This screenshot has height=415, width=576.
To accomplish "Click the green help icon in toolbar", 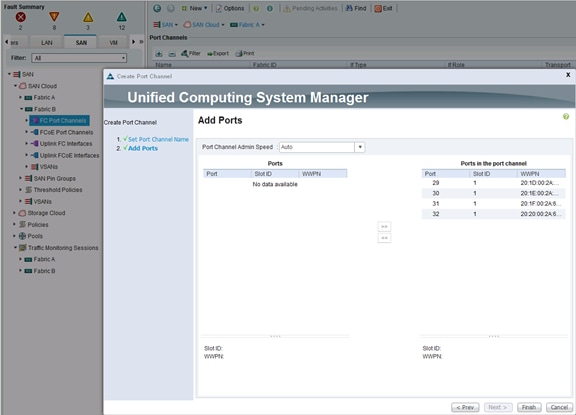I will pyautogui.click(x=256, y=8).
